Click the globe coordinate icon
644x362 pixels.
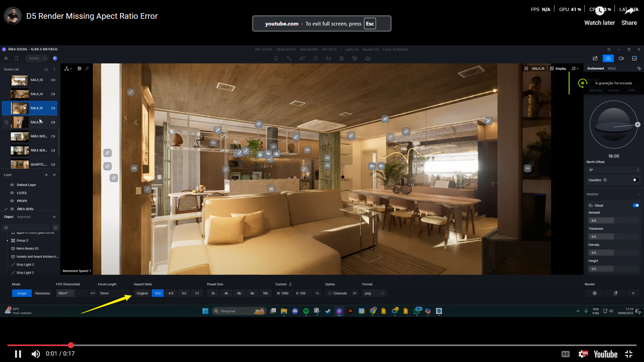coord(79,68)
